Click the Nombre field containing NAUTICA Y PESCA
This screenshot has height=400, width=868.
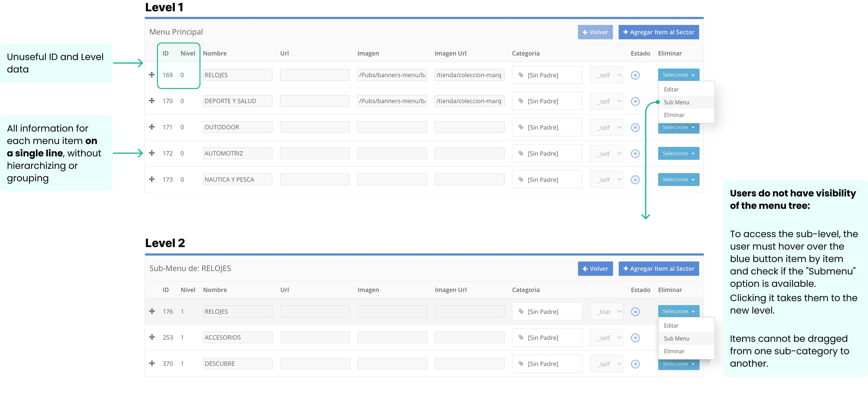coord(237,179)
